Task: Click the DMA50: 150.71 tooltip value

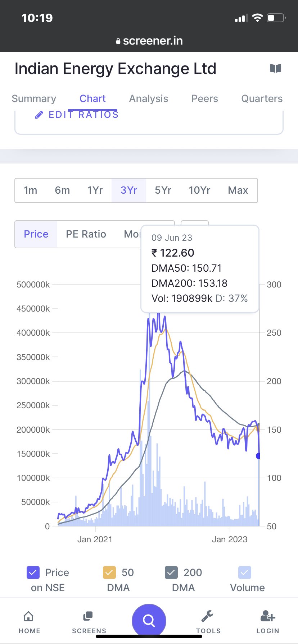Action: point(186,268)
